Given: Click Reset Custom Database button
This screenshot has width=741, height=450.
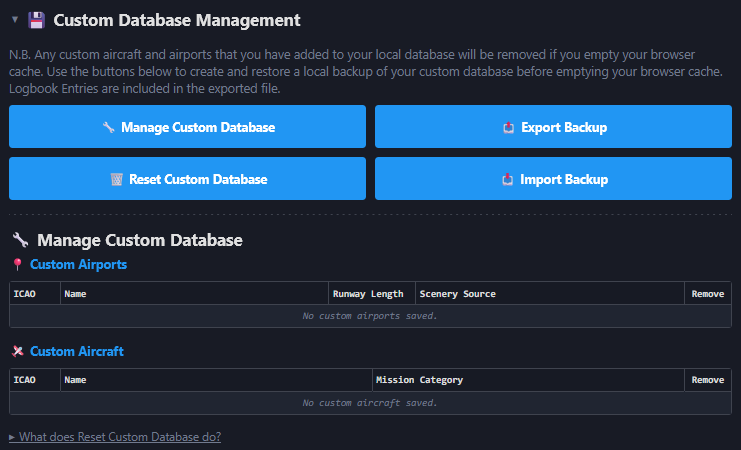Looking at the screenshot, I should click(187, 179).
